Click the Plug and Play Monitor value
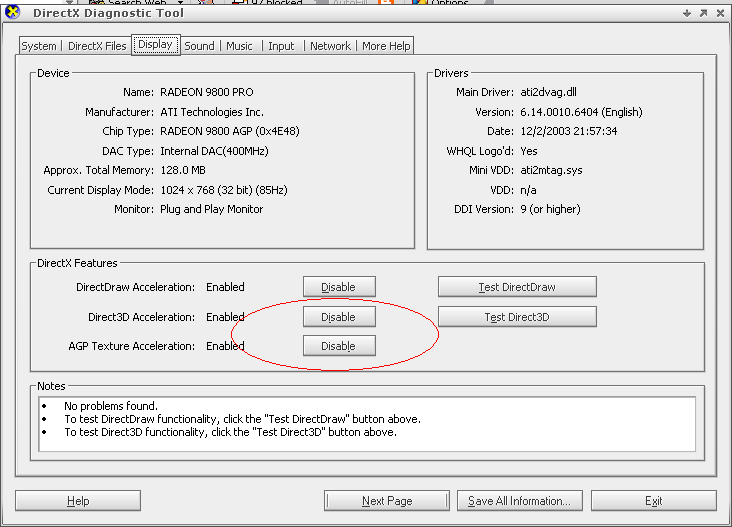The width and height of the screenshot is (732, 527). [211, 209]
